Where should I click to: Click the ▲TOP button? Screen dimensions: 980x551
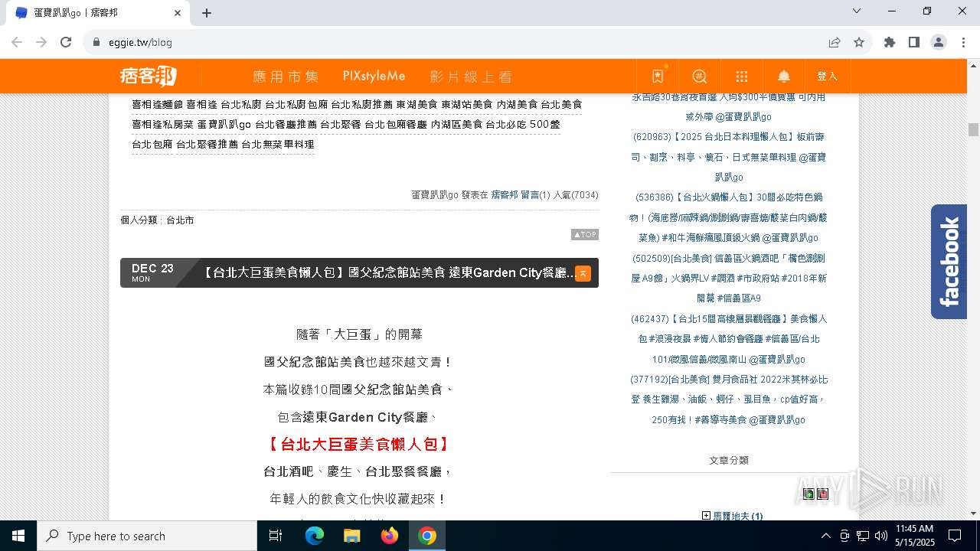pos(585,234)
